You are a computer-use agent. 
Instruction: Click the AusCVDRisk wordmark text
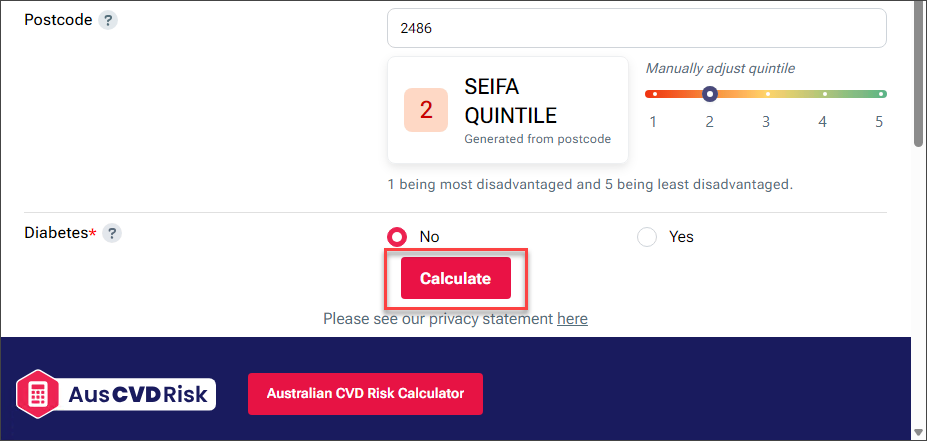click(x=138, y=394)
